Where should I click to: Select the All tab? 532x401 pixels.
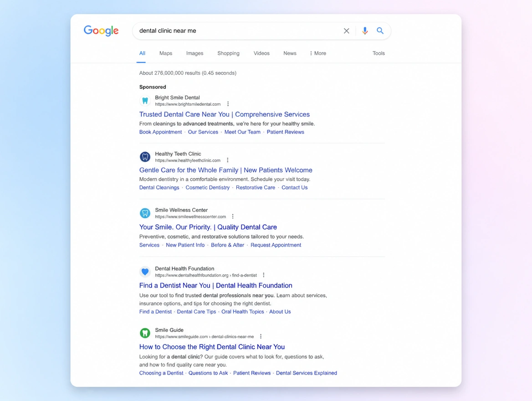pyautogui.click(x=142, y=53)
